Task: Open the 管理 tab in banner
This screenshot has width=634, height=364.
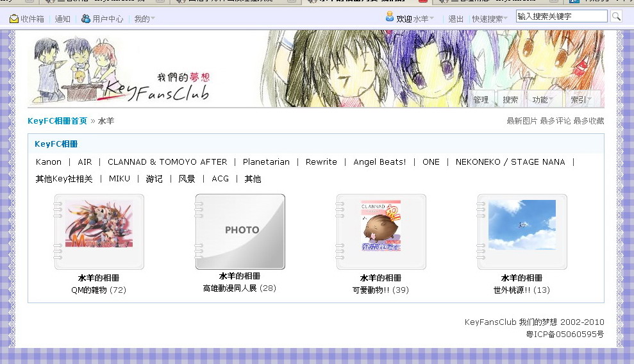Action: coord(481,99)
